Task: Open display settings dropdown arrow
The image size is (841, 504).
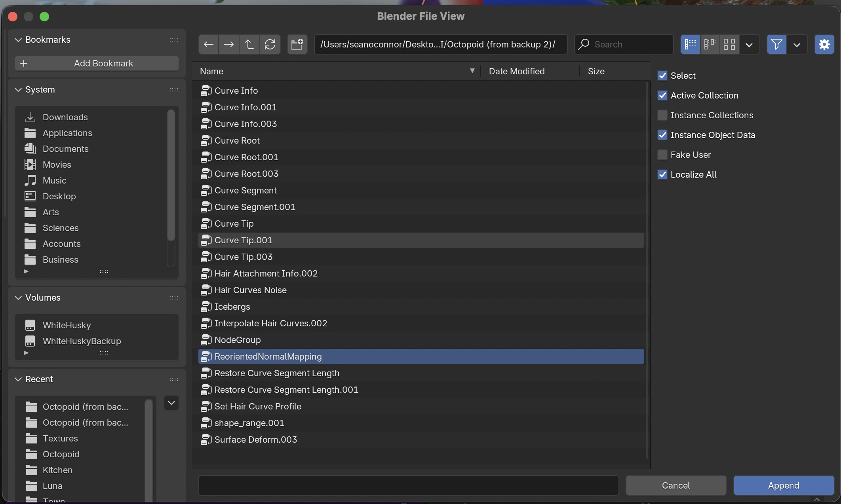Action: 749,44
